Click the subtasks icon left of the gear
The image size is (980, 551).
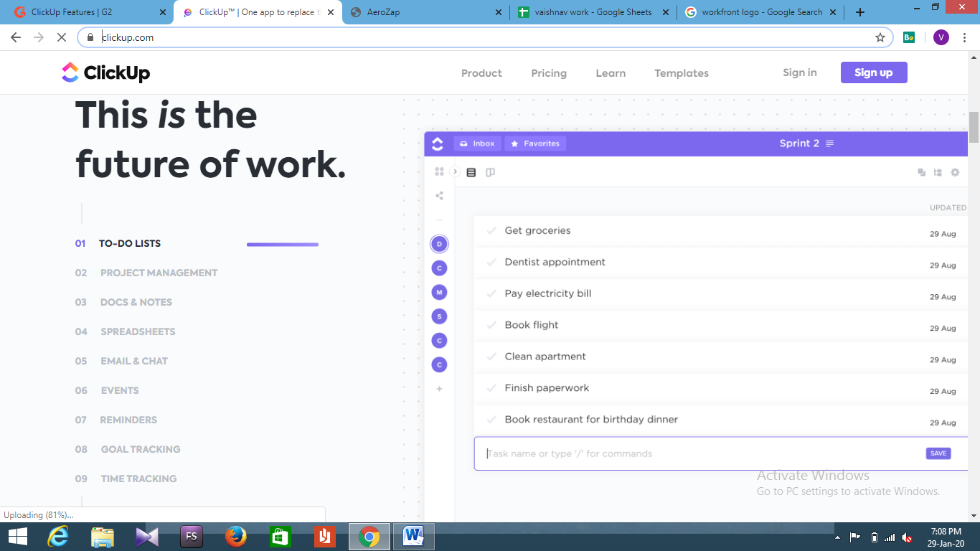(938, 172)
